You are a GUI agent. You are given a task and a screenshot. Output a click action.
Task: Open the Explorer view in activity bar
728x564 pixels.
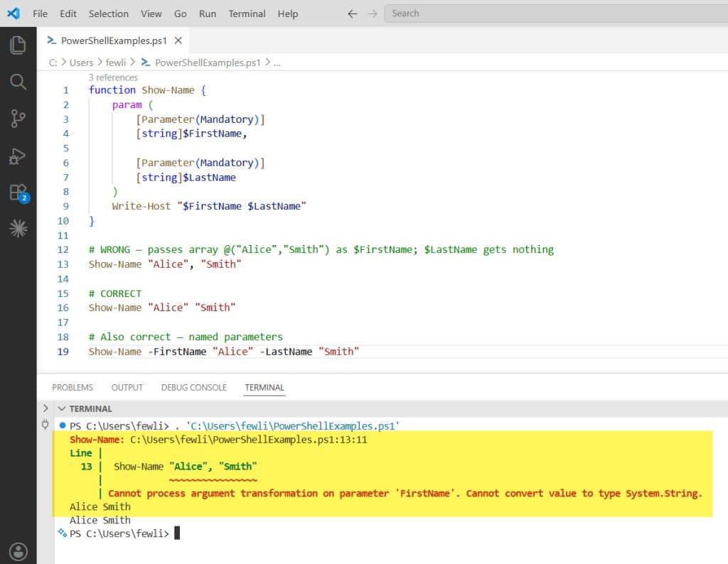coord(18,45)
